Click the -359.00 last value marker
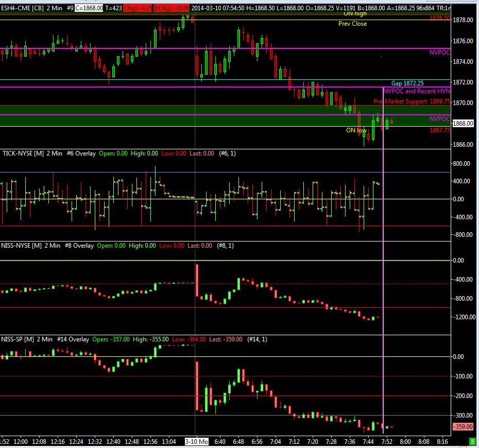Screen dimensions: 479x448 464,427
